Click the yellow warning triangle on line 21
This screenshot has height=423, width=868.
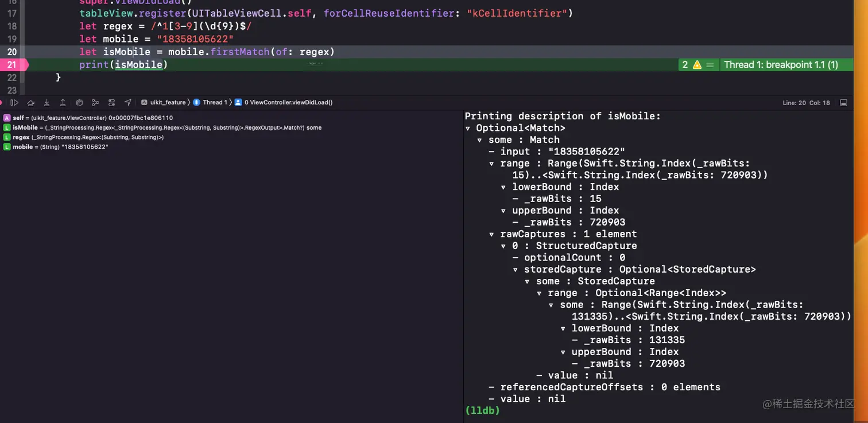[x=697, y=65]
